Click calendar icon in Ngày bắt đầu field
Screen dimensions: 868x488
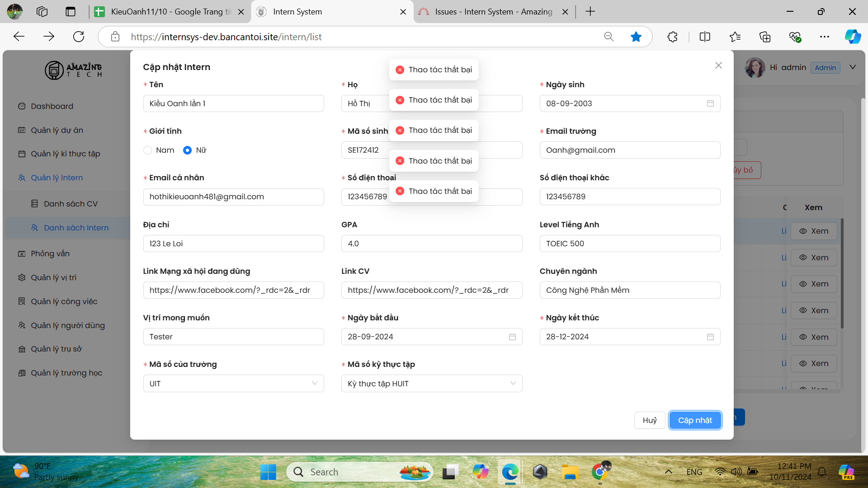(512, 337)
